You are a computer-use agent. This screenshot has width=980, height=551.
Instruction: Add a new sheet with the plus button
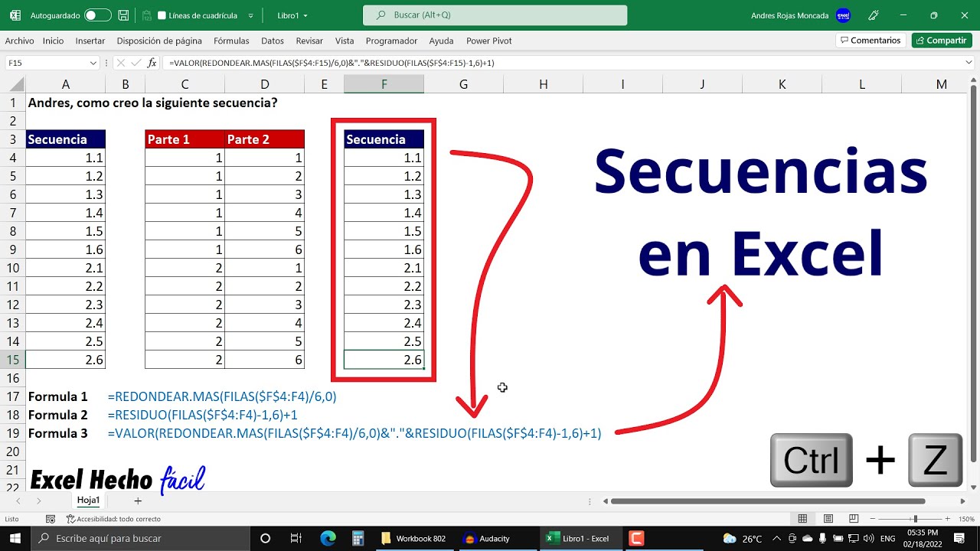coord(138,500)
